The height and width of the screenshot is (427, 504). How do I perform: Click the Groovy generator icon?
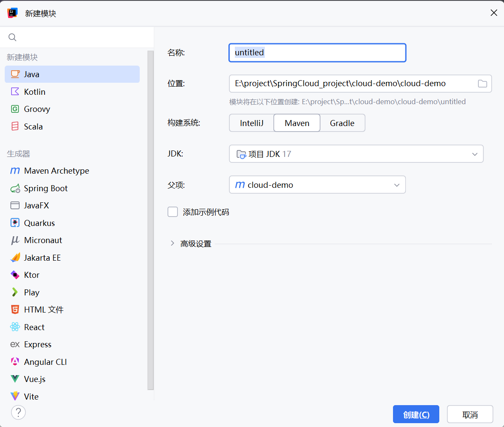[15, 109]
